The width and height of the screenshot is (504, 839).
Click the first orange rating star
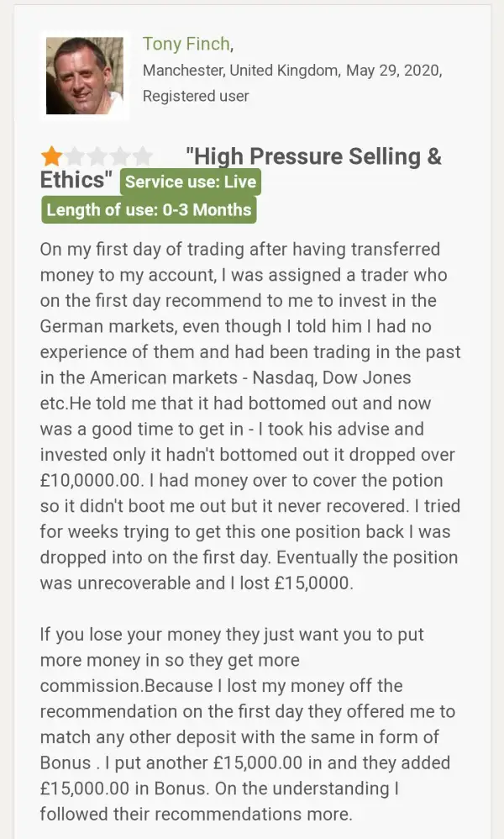point(52,156)
